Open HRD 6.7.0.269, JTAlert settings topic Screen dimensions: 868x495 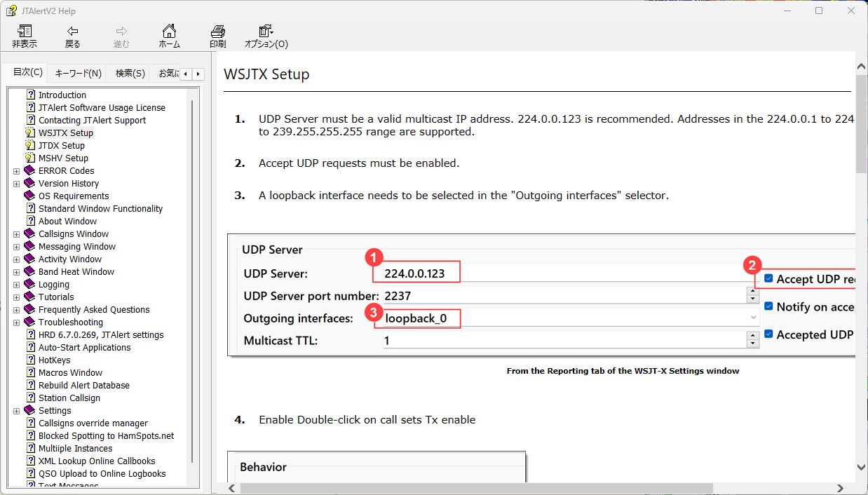(x=101, y=334)
